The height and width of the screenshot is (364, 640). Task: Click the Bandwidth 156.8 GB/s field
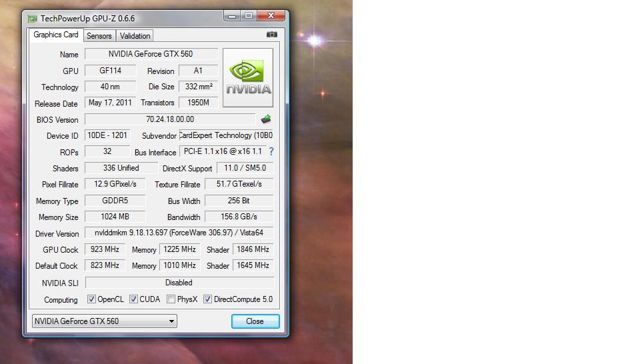[239, 217]
